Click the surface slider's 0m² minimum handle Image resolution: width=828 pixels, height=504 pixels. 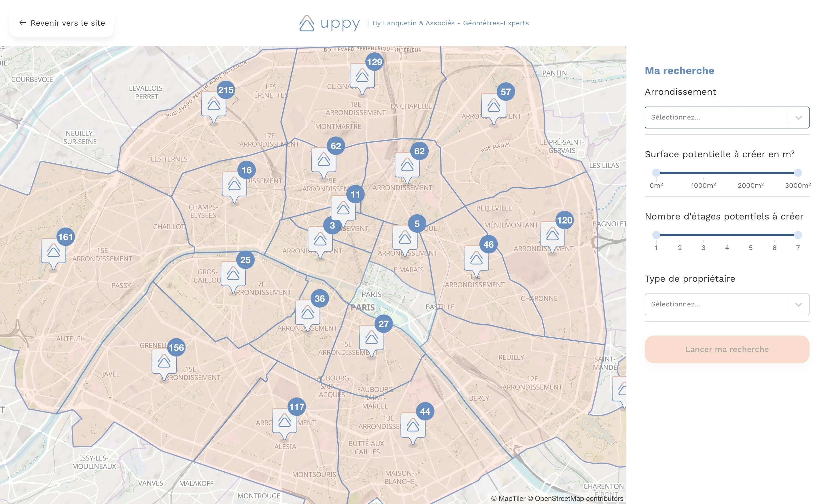(656, 173)
